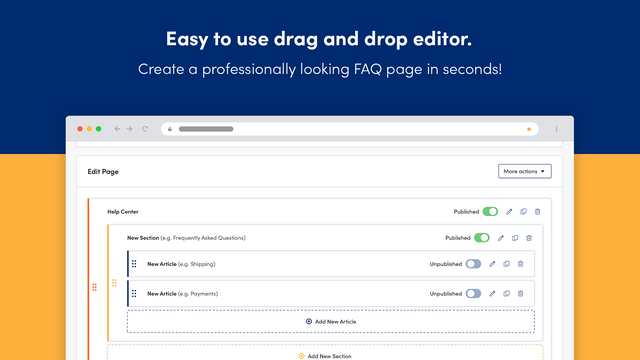
Task: Delete the Shipping article
Action: pos(520,264)
